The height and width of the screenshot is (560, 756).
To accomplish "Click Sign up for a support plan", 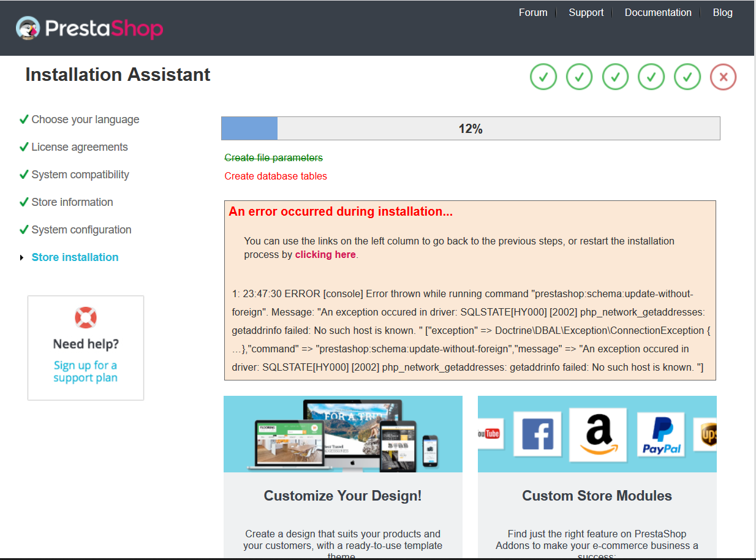I will coord(86,371).
